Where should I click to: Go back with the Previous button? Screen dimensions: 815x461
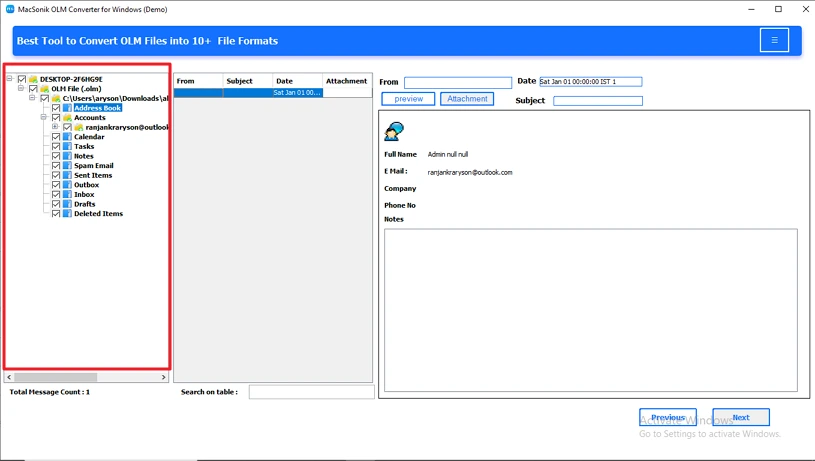click(x=668, y=417)
